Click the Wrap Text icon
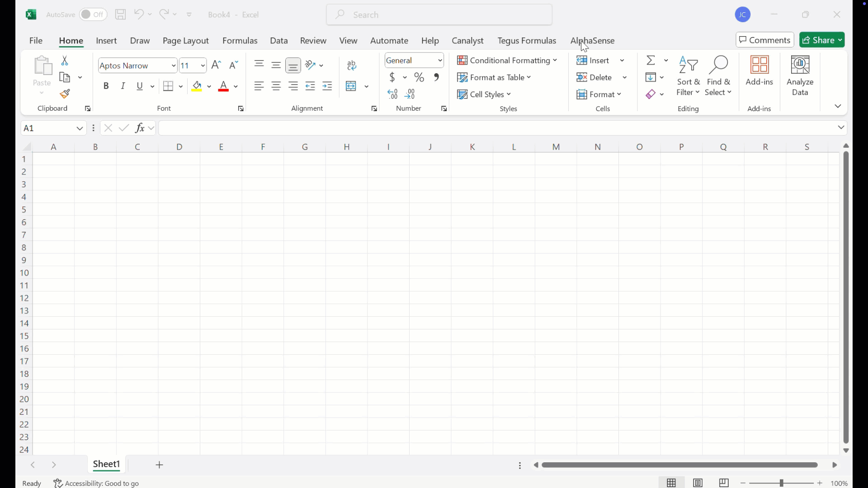This screenshot has height=488, width=868. (x=352, y=66)
